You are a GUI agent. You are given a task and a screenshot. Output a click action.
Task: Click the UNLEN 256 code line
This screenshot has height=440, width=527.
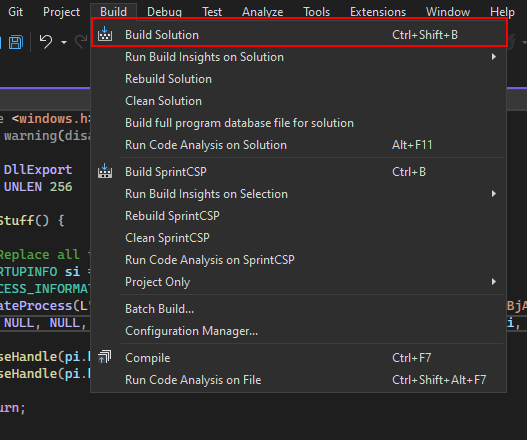pos(38,187)
